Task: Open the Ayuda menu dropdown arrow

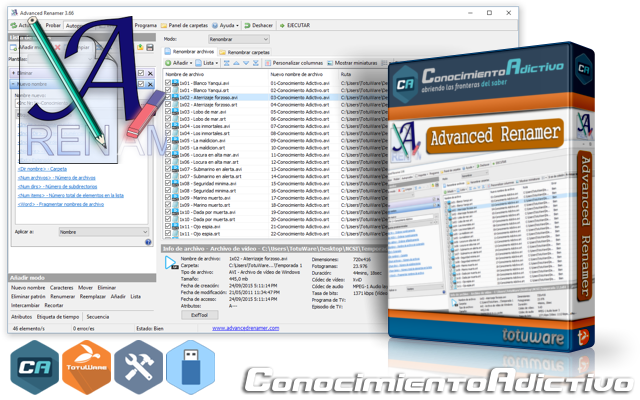Action: click(237, 26)
